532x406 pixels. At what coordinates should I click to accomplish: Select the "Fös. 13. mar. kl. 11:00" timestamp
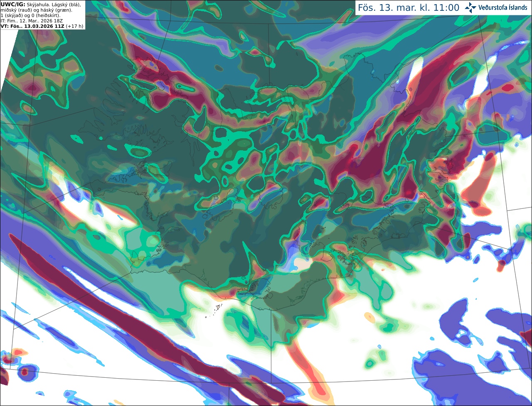pyautogui.click(x=409, y=8)
